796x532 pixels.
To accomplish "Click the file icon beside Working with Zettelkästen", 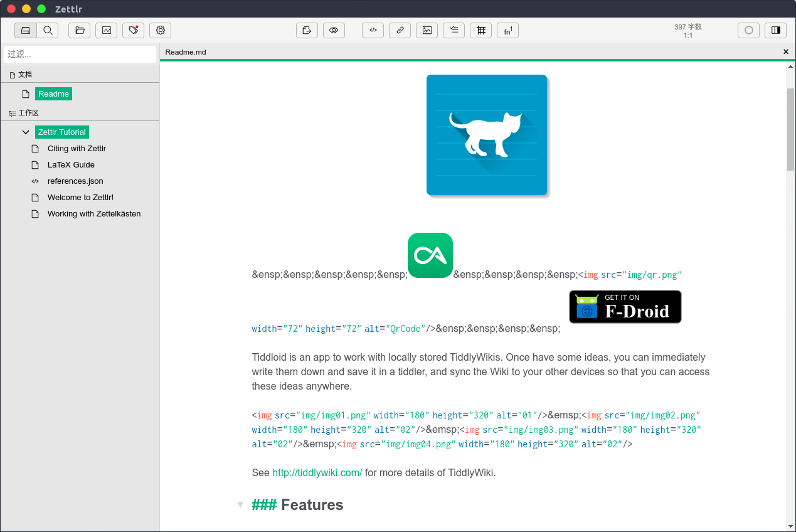I will [35, 214].
